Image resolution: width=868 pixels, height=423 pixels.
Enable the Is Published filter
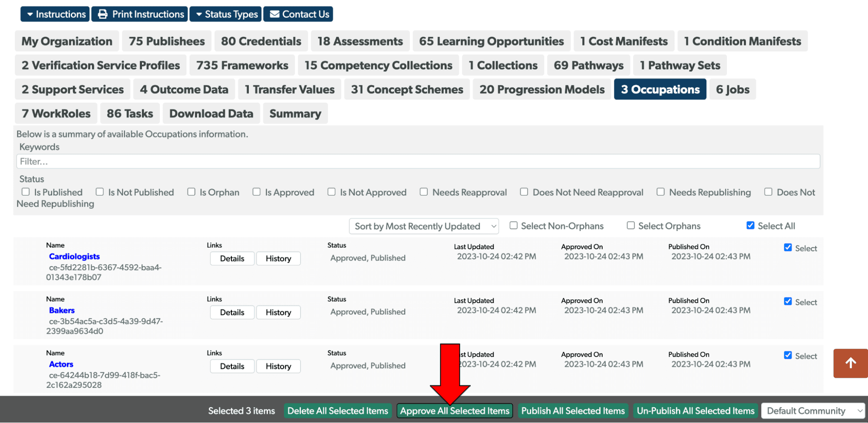pyautogui.click(x=26, y=192)
